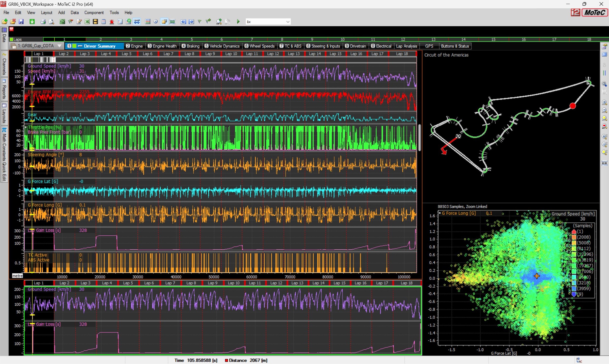Open the properties icon at top of right toolbar
The height and width of the screenshot is (364, 609).
pos(604,46)
